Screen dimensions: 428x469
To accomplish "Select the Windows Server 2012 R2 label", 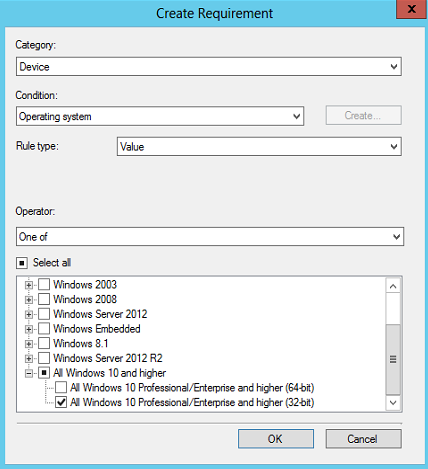I will (108, 358).
